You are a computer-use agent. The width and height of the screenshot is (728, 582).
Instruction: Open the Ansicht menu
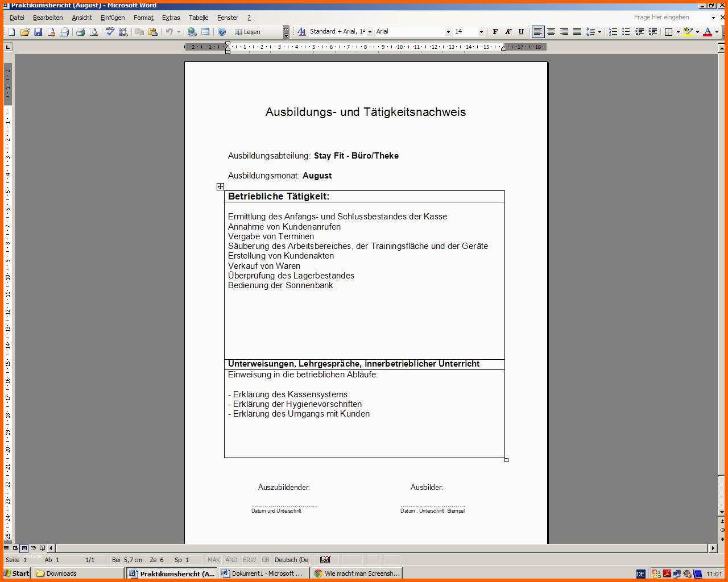pyautogui.click(x=82, y=18)
